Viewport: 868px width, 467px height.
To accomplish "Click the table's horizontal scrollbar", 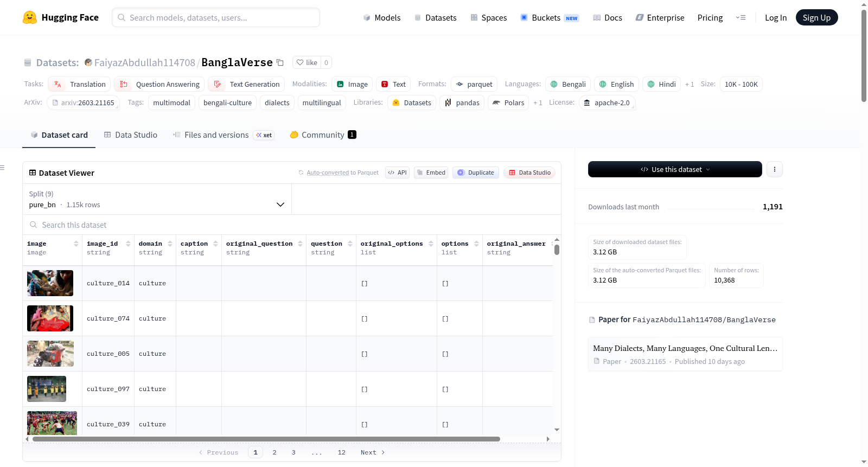I will 266,439.
